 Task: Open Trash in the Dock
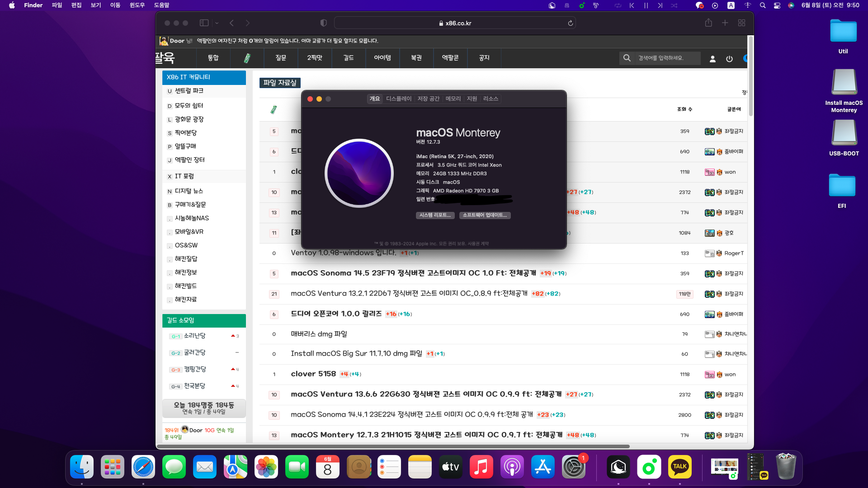(x=786, y=467)
